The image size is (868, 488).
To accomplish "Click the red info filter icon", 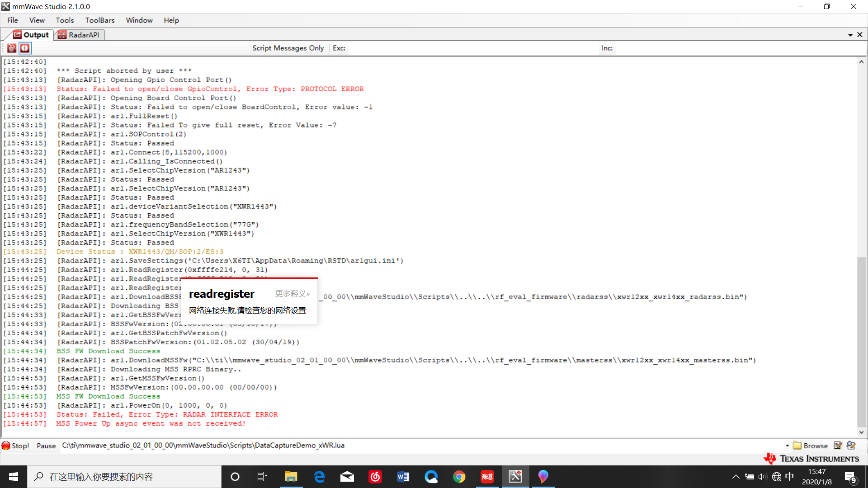I will (x=25, y=48).
